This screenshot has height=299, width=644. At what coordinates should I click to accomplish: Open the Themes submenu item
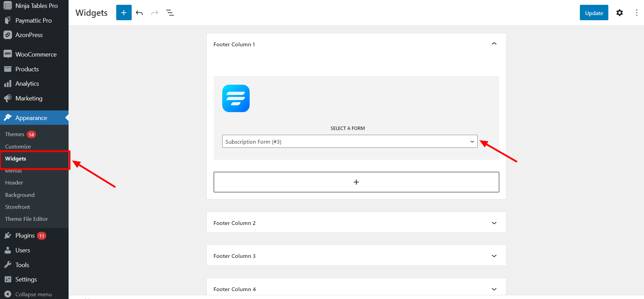(x=15, y=134)
